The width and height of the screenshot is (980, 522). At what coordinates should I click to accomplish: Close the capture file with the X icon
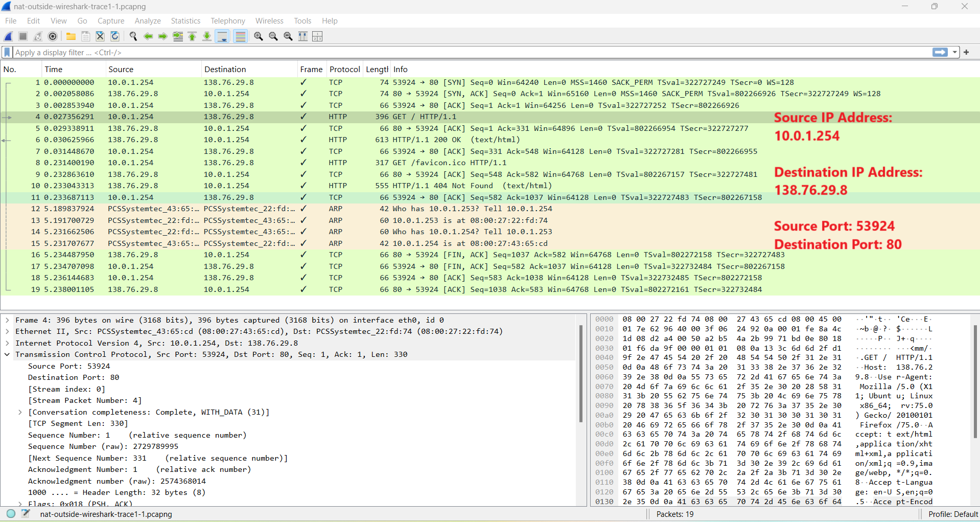[x=100, y=36]
